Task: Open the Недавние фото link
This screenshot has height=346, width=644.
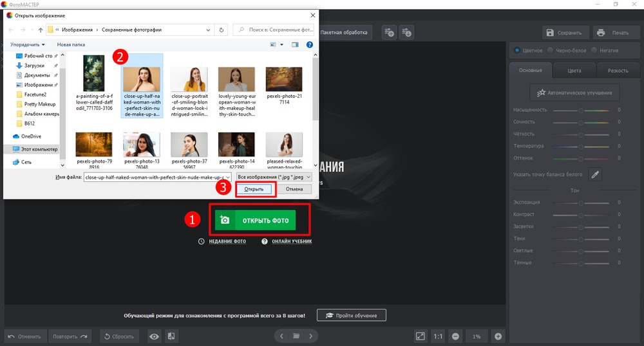Action: pyautogui.click(x=227, y=241)
